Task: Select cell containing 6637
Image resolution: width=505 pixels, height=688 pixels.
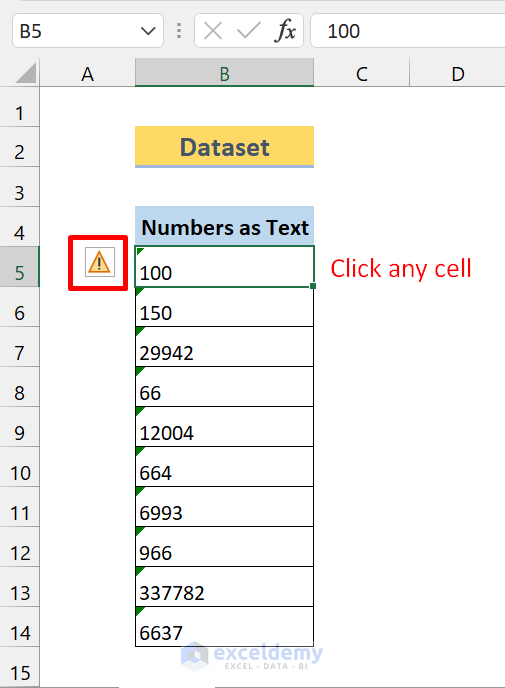Action: tap(224, 627)
